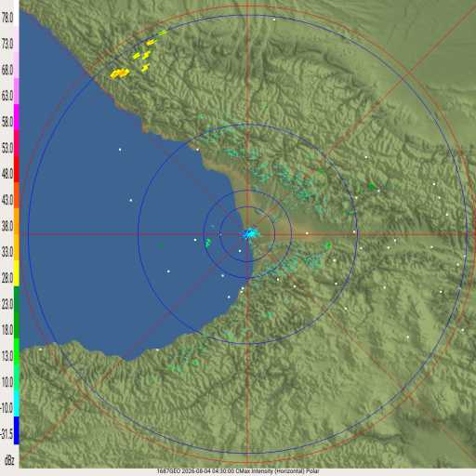Click the 78.0 label atop the color scale
Viewport: 476px width, 476px height.
click(x=7, y=18)
